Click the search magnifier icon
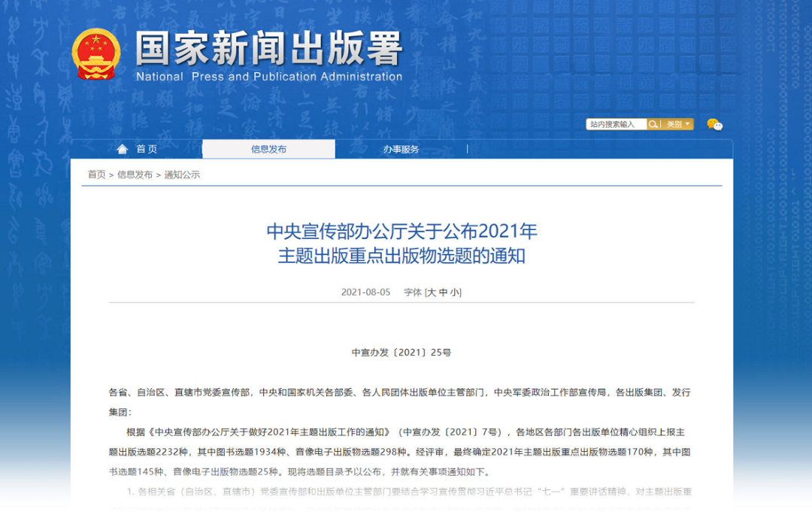812x515 pixels. pyautogui.click(x=653, y=124)
